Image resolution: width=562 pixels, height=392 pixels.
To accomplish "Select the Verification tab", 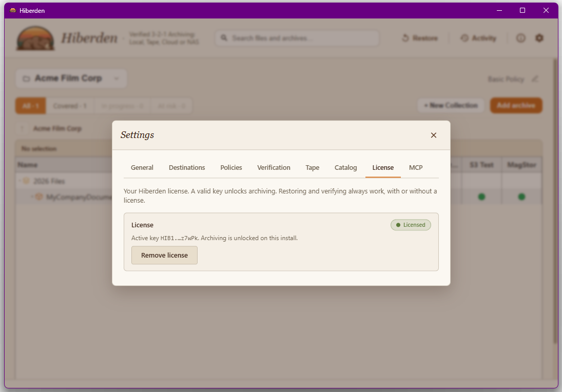I will tap(274, 167).
